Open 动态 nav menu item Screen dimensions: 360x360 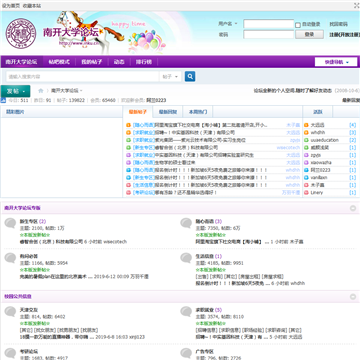pyautogui.click(x=119, y=62)
